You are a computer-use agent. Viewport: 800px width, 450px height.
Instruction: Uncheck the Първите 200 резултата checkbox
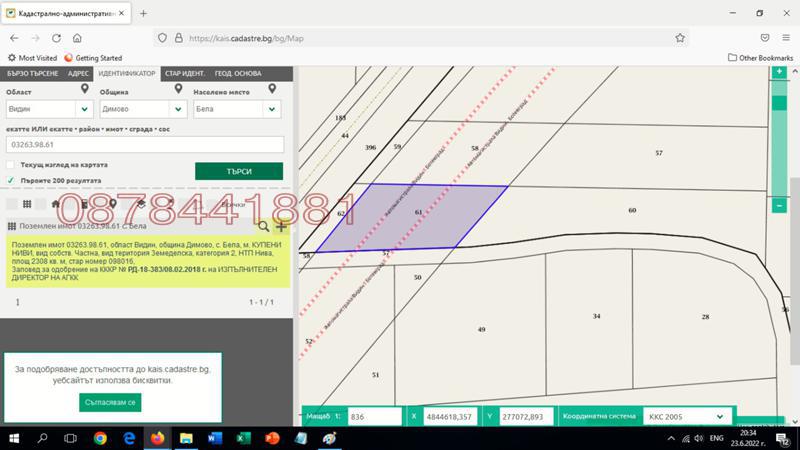(10, 180)
